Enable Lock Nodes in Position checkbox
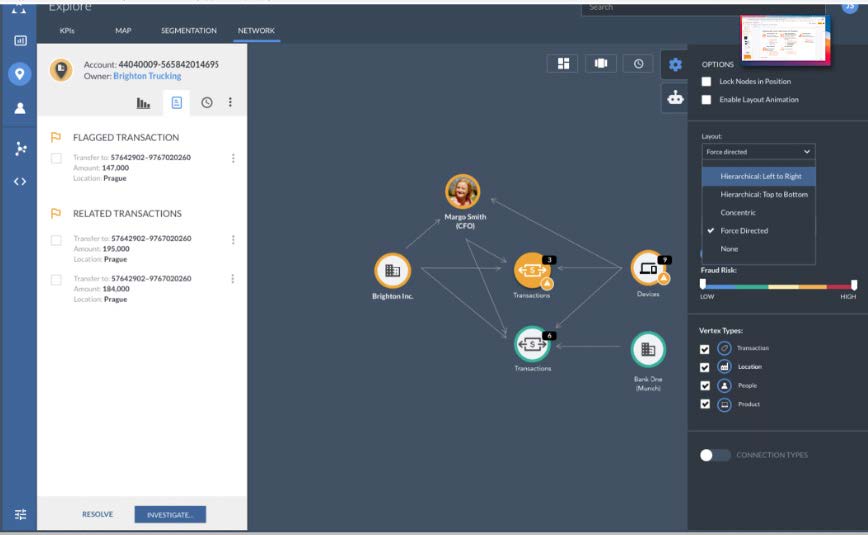The height and width of the screenshot is (535, 868). point(706,81)
